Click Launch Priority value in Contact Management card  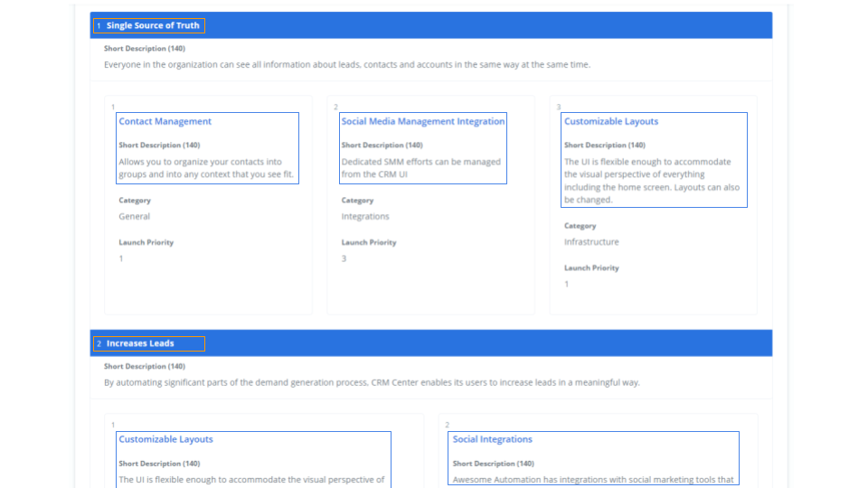121,258
